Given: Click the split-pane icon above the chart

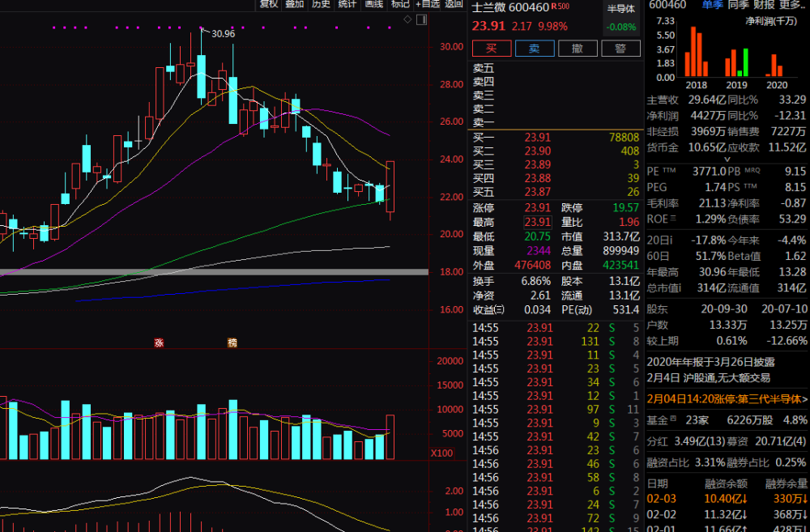Looking at the screenshot, I should point(422,19).
